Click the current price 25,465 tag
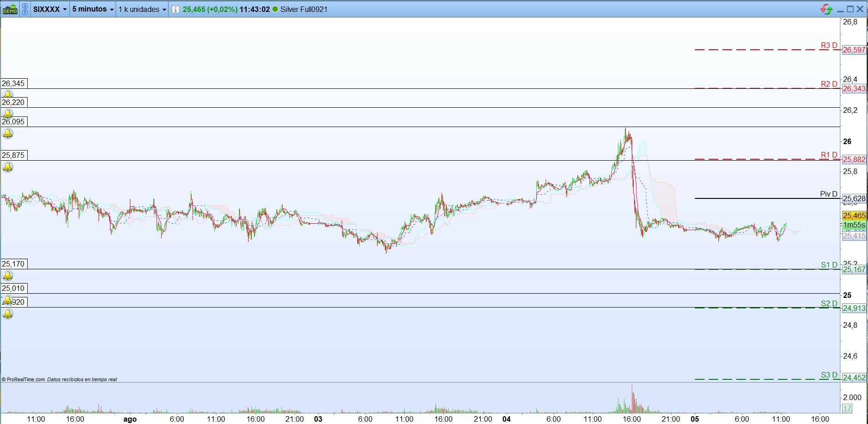Screen dimensions: 868x424 [854, 215]
